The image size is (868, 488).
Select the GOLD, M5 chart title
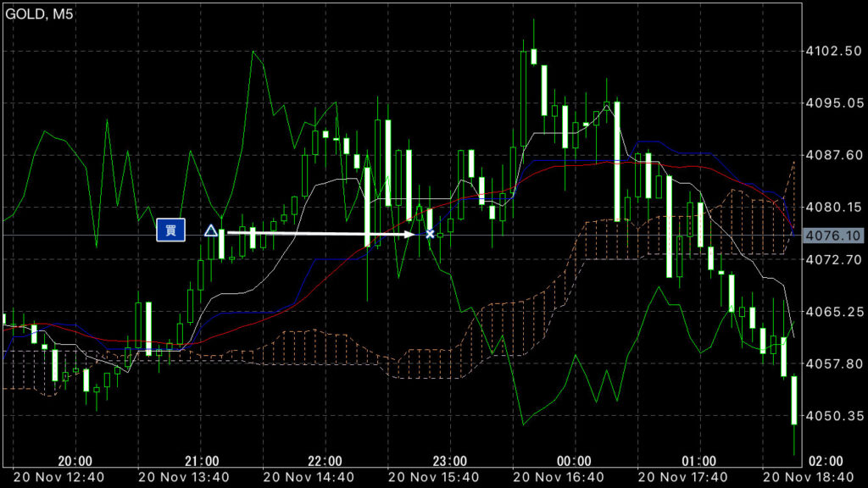[40, 14]
